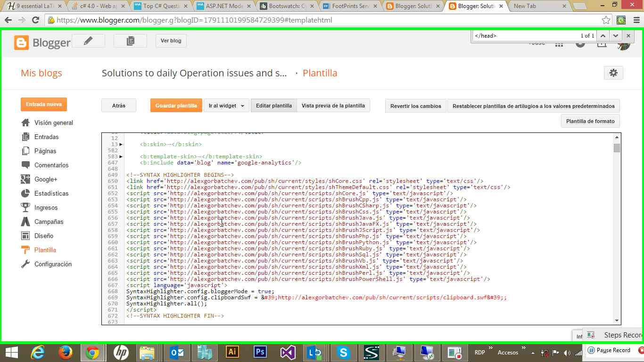The image size is (644, 362).
Task: Click the green Chrome extension icon
Action: pos(621,20)
